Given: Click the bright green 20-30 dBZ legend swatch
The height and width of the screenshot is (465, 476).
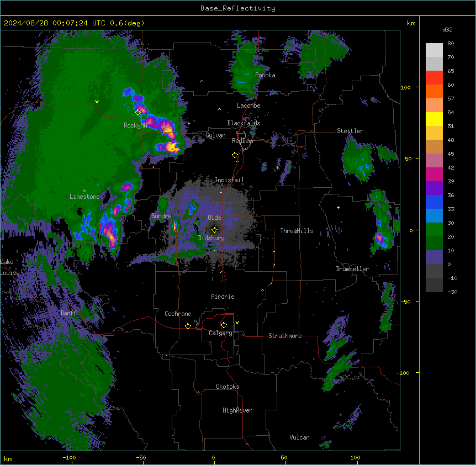Looking at the screenshot, I should coord(434,230).
